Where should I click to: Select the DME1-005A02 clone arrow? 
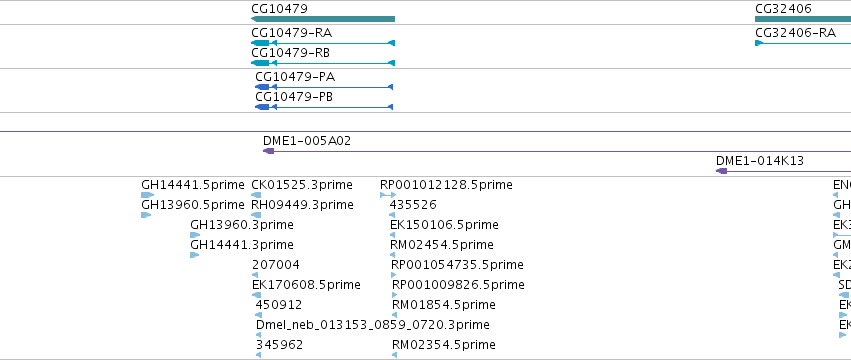pyautogui.click(x=557, y=151)
